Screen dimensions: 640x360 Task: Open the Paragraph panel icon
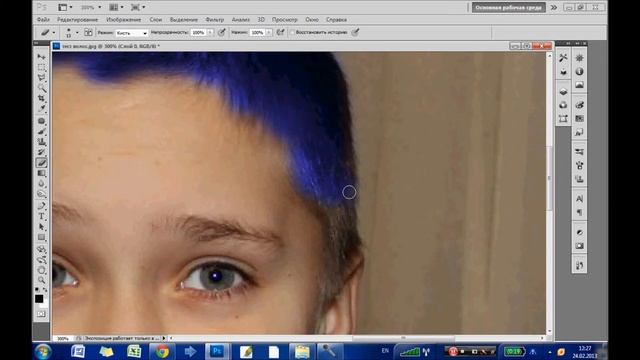coord(579,212)
